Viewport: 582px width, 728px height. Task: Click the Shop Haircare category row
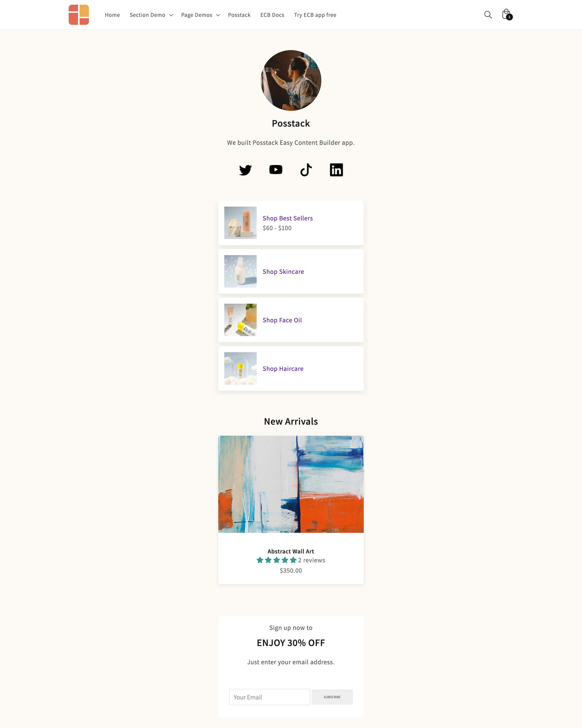tap(290, 368)
